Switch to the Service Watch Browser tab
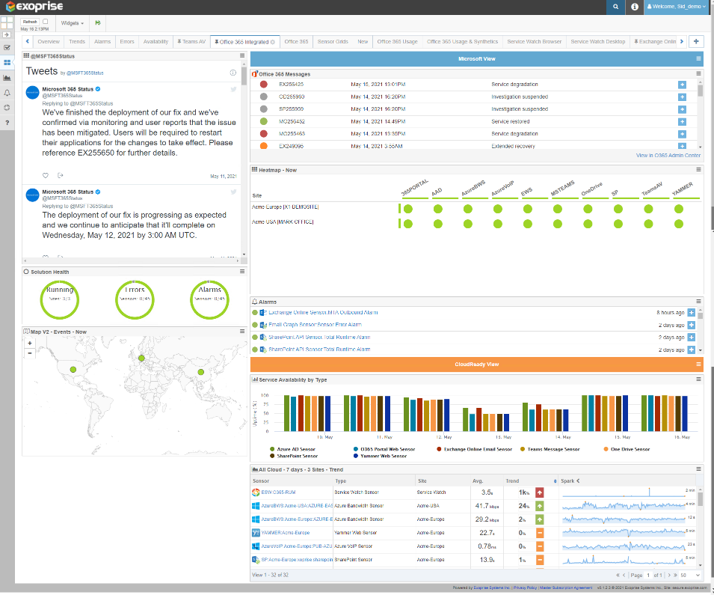The width and height of the screenshot is (714, 595). click(534, 41)
